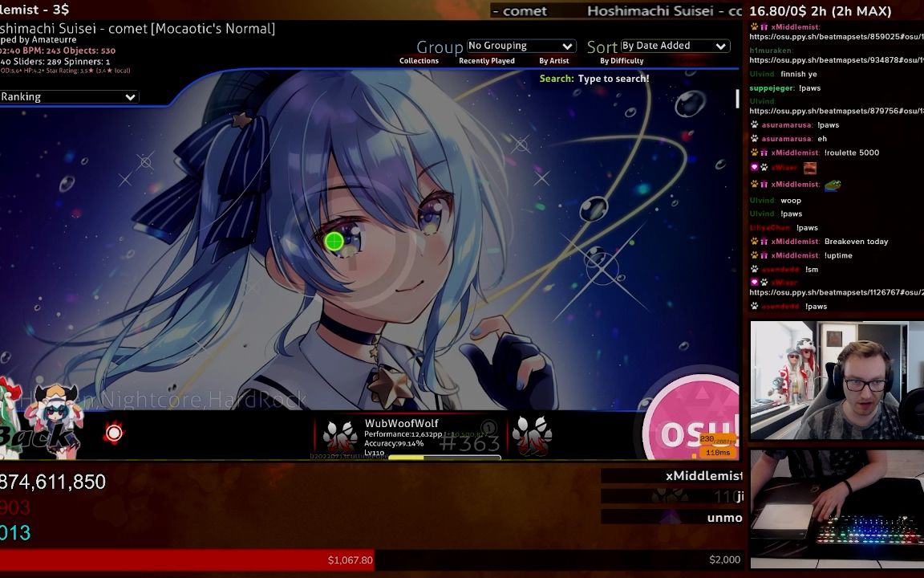Open the beatmapsets/879756 link in chat
Image resolution: width=924 pixels, height=578 pixels.
click(837, 111)
